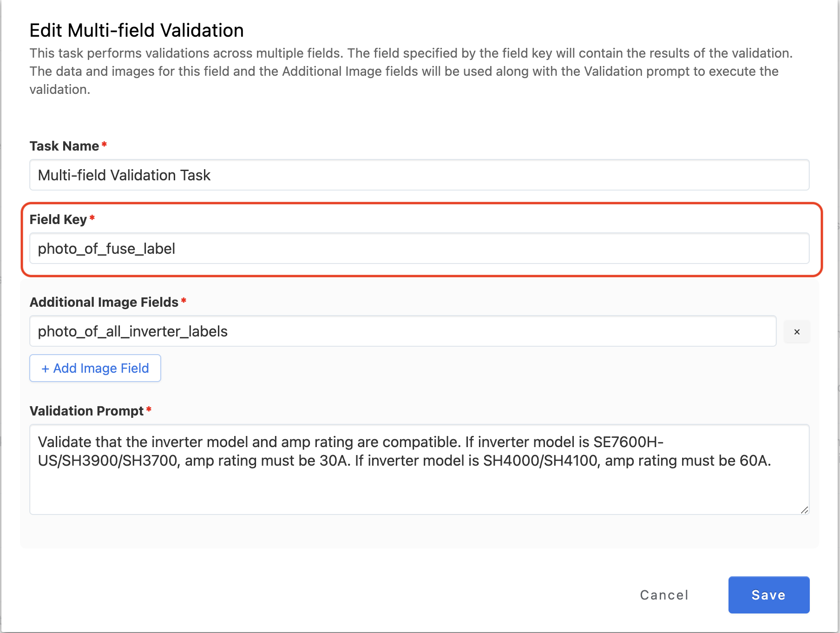Click the Field Key label
Screen dimensions: 840x633
pyautogui.click(x=58, y=219)
